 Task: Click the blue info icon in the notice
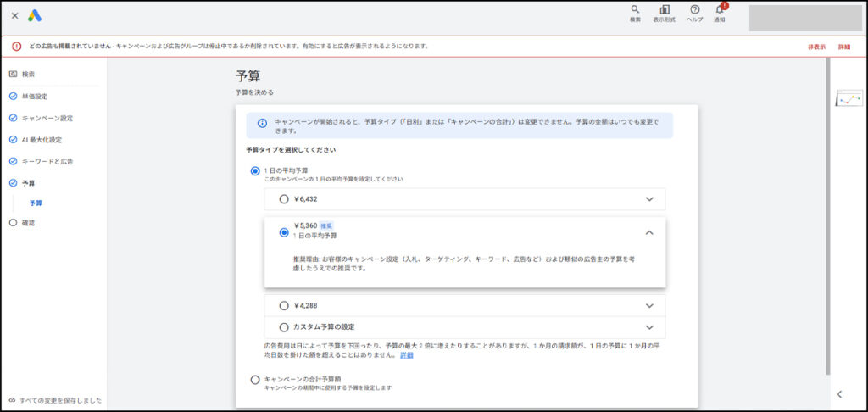pos(263,123)
